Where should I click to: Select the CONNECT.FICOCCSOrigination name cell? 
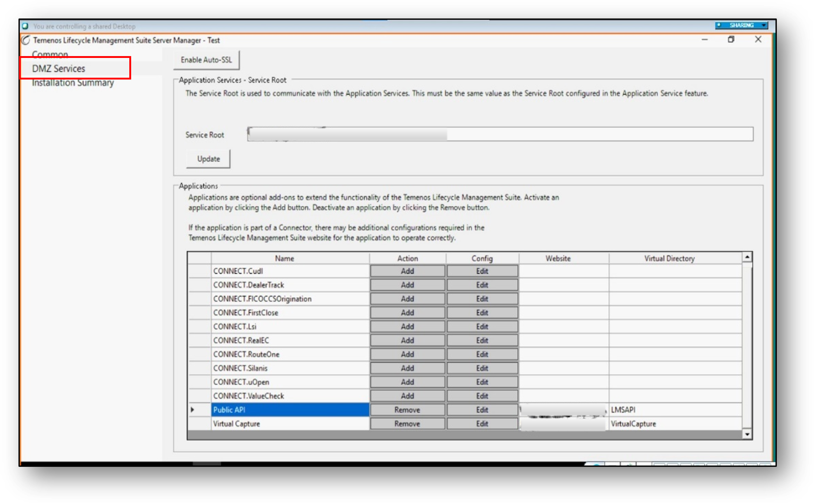pos(290,299)
